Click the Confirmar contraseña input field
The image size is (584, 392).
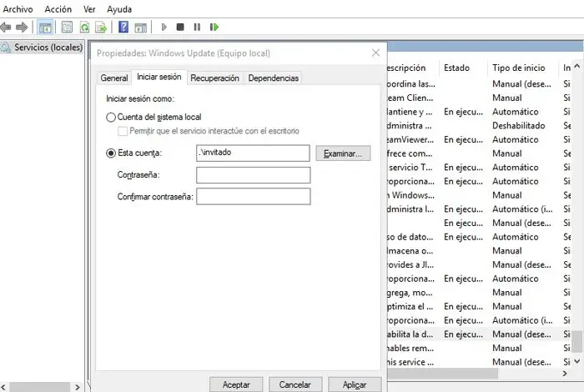[254, 197]
